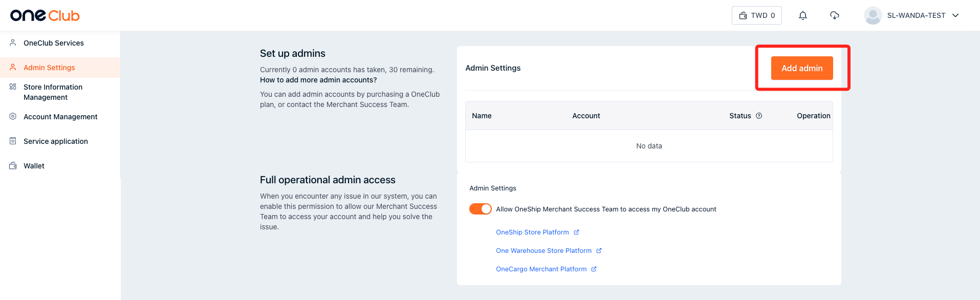This screenshot has width=980, height=300.
Task: Open the OneShip Store Platform link
Action: coord(532,232)
